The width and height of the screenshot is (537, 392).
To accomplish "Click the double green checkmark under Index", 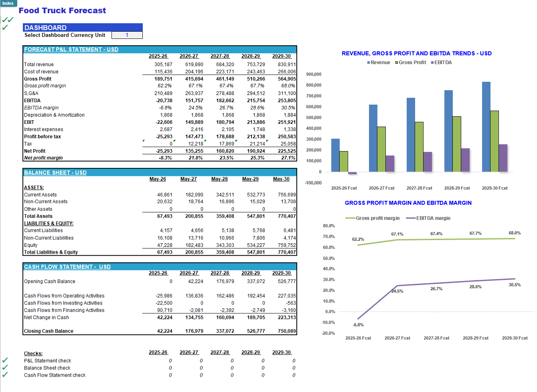I will pos(8,20).
